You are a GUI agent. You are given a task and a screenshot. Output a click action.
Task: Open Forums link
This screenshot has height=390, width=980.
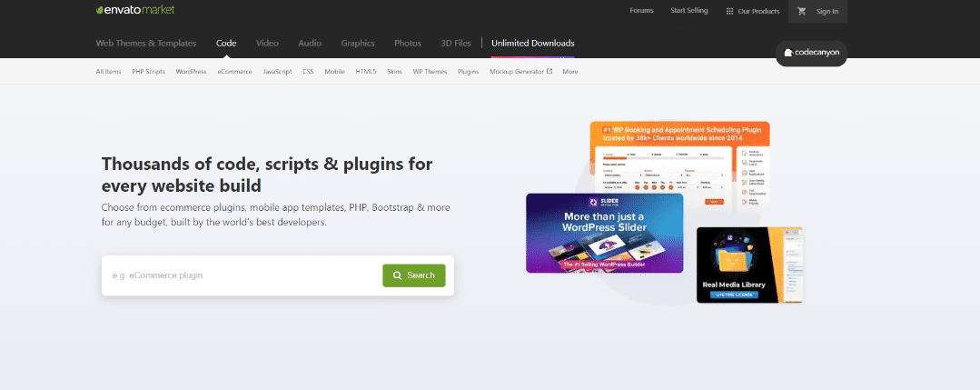coord(641,11)
